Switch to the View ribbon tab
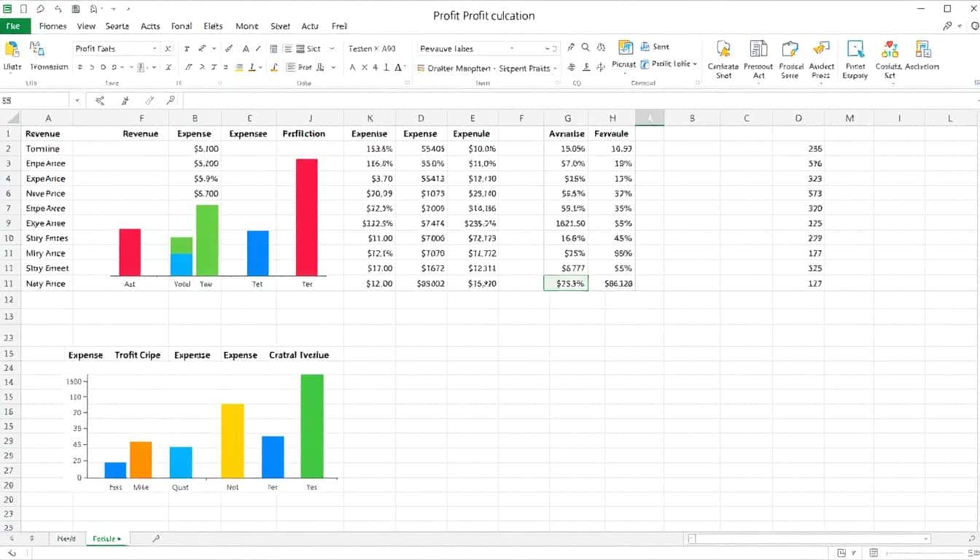The width and height of the screenshot is (980, 560). [x=86, y=26]
